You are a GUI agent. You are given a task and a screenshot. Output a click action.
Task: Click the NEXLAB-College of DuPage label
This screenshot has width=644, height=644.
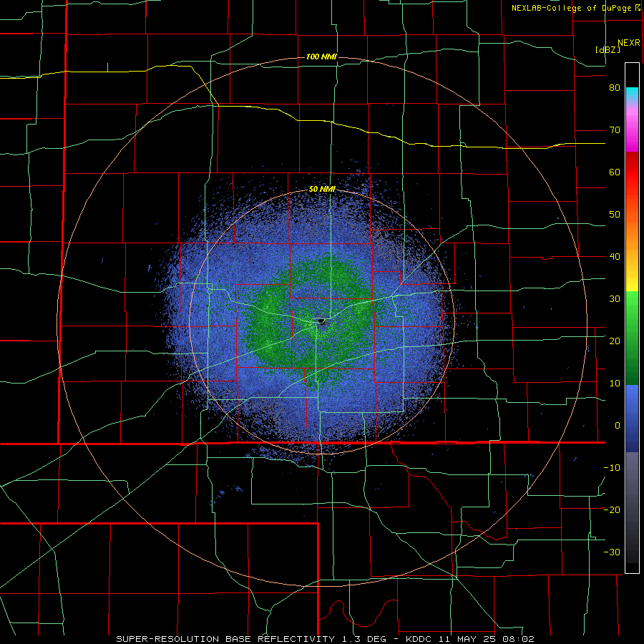tap(571, 8)
